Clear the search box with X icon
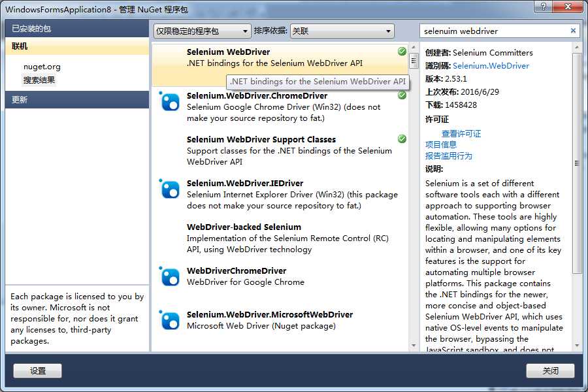The height and width of the screenshot is (392, 588). click(573, 31)
